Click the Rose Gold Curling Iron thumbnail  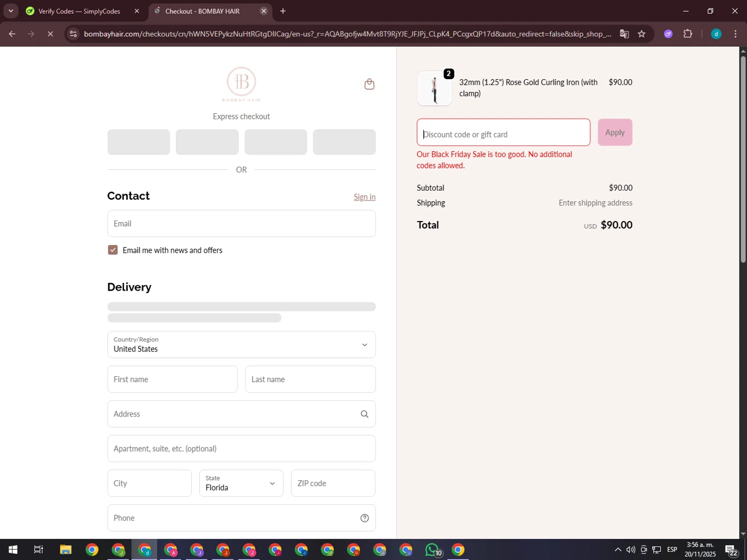pos(434,88)
